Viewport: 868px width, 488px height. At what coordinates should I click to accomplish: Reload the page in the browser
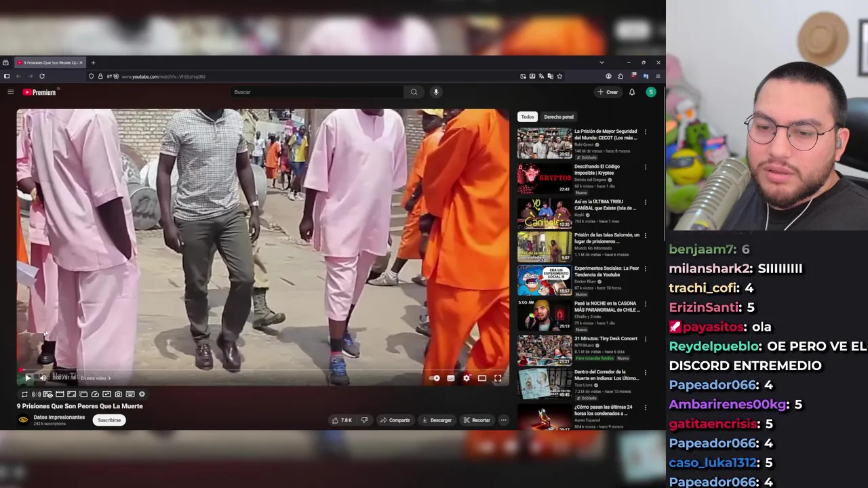[42, 77]
